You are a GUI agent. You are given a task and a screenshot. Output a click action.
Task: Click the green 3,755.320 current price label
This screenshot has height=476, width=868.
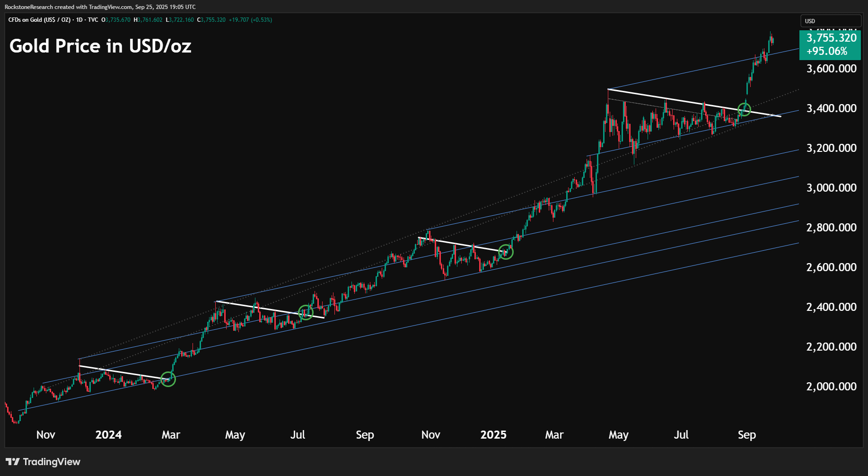click(831, 38)
